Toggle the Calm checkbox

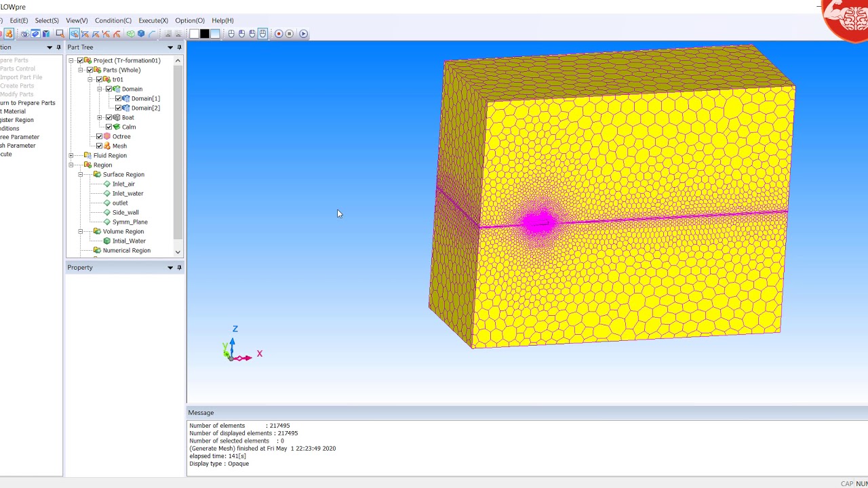point(108,127)
